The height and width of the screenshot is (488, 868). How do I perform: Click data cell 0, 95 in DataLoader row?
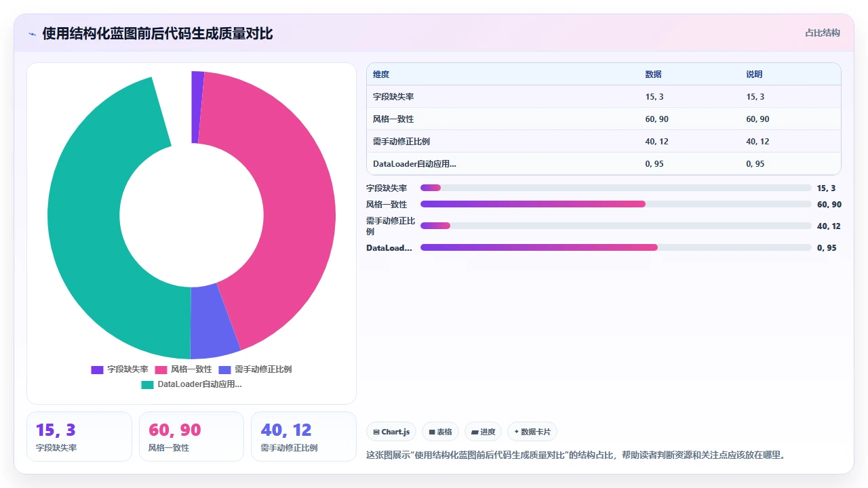[x=654, y=164]
